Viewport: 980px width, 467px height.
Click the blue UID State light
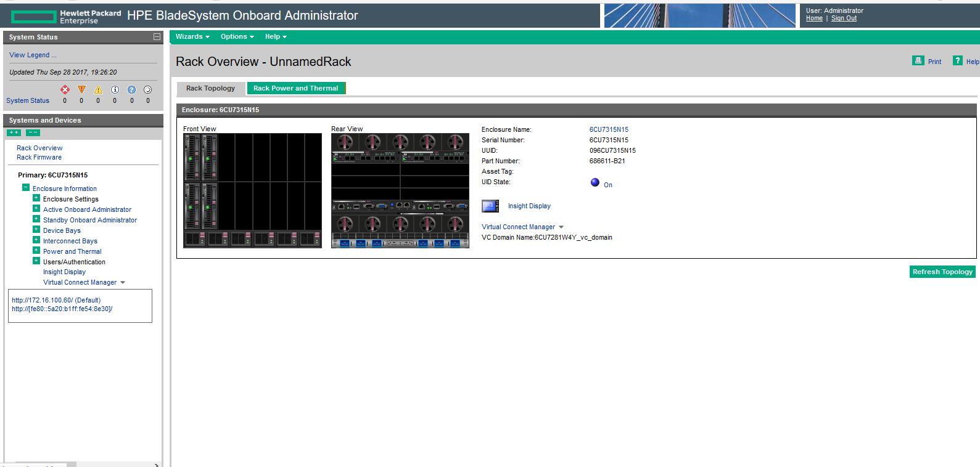(x=595, y=182)
